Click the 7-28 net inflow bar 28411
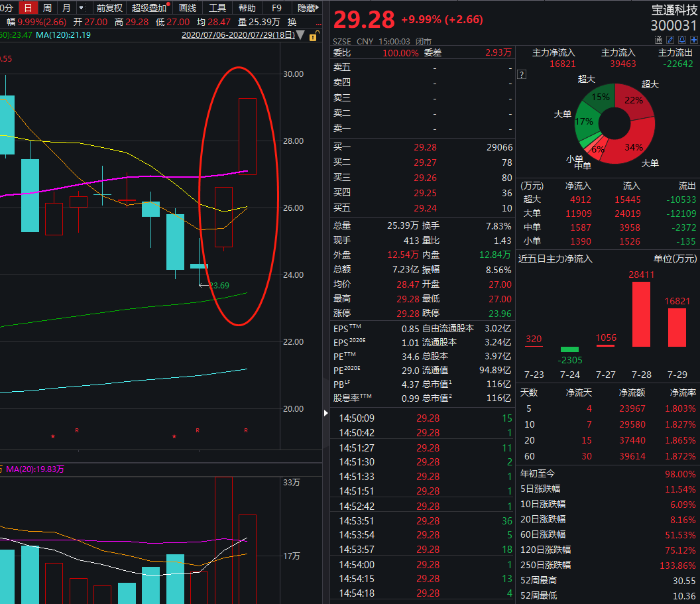The image size is (700, 604). [641, 314]
